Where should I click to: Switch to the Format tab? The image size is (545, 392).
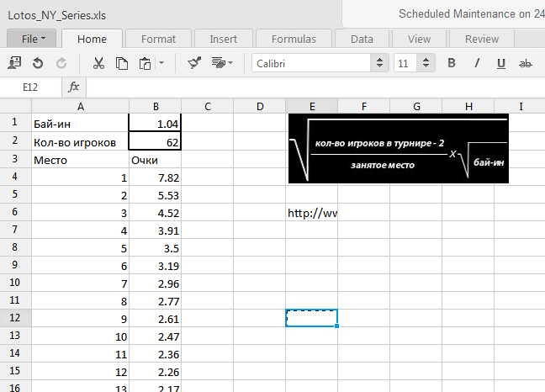(158, 39)
